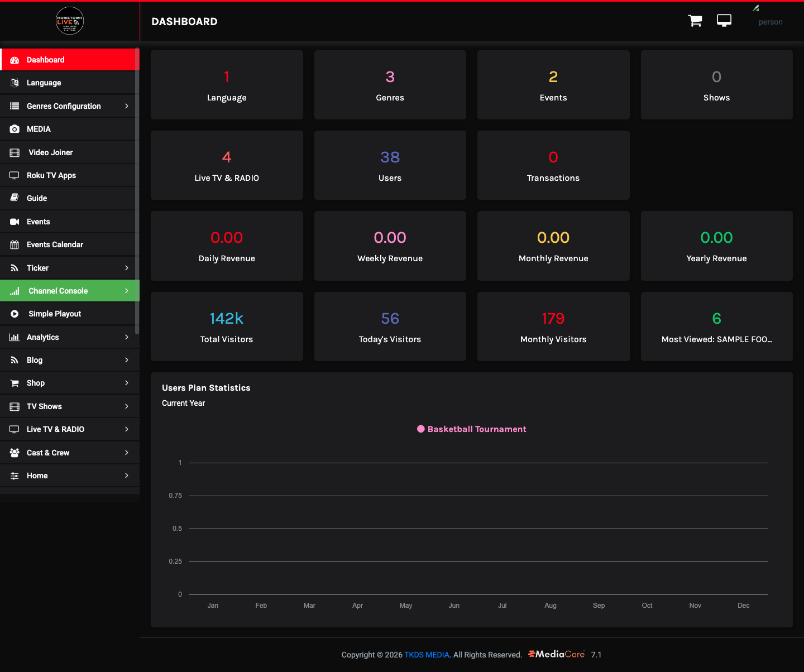Open the Genres count card
The image size is (804, 672).
[x=390, y=85]
